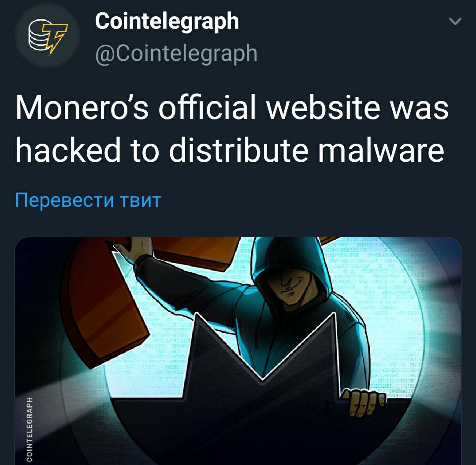Click the Cointelegraph display name
The width and height of the screenshot is (476, 465).
[x=167, y=21]
